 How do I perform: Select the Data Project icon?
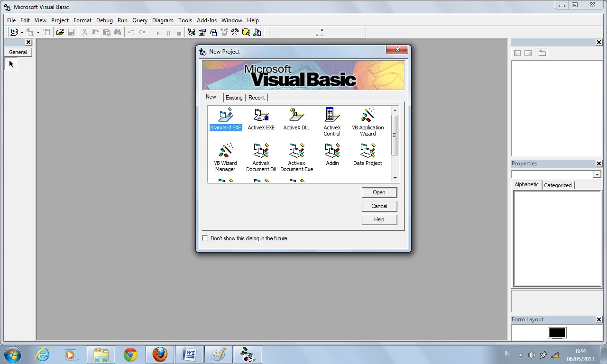click(x=368, y=155)
